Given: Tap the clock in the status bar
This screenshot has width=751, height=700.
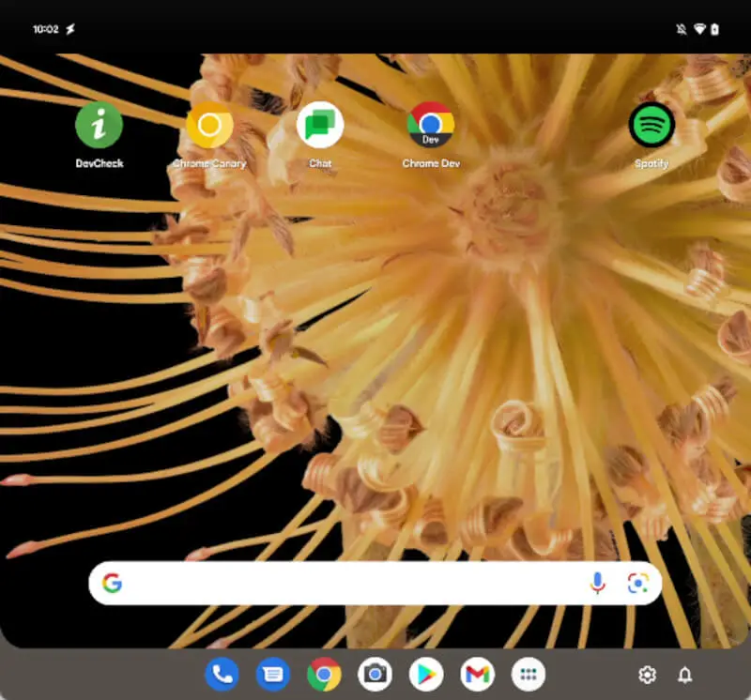Looking at the screenshot, I should 44,27.
